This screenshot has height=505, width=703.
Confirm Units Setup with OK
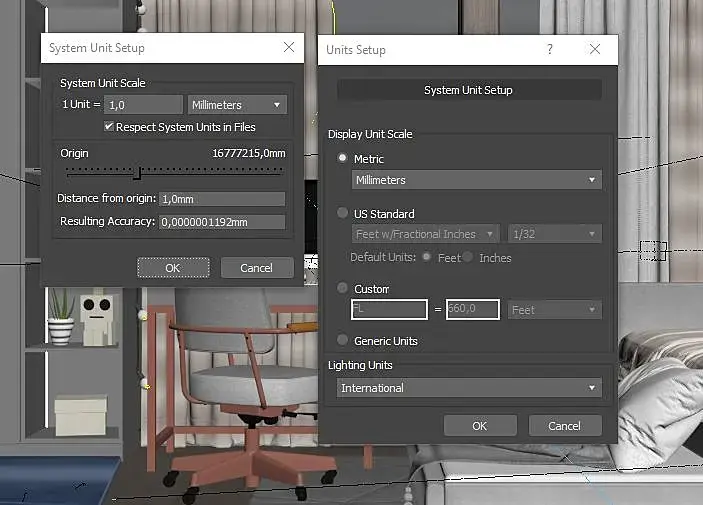click(x=480, y=426)
